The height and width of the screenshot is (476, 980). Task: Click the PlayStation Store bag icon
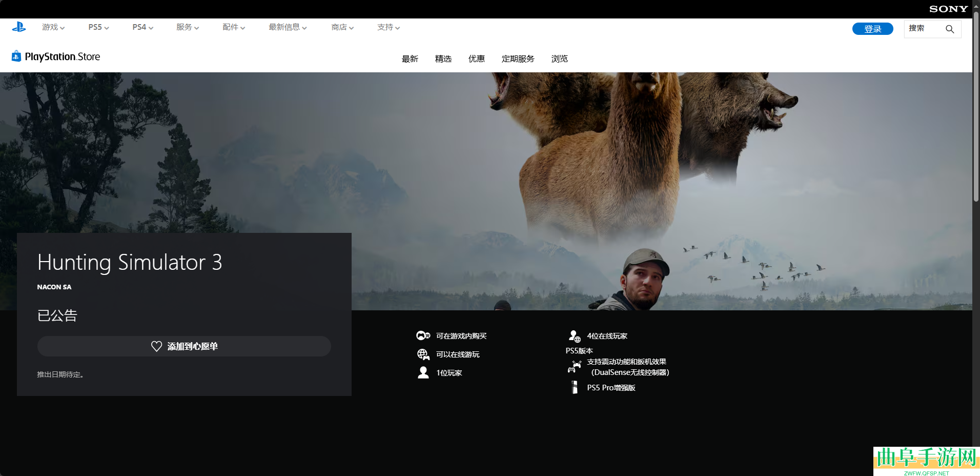click(16, 56)
